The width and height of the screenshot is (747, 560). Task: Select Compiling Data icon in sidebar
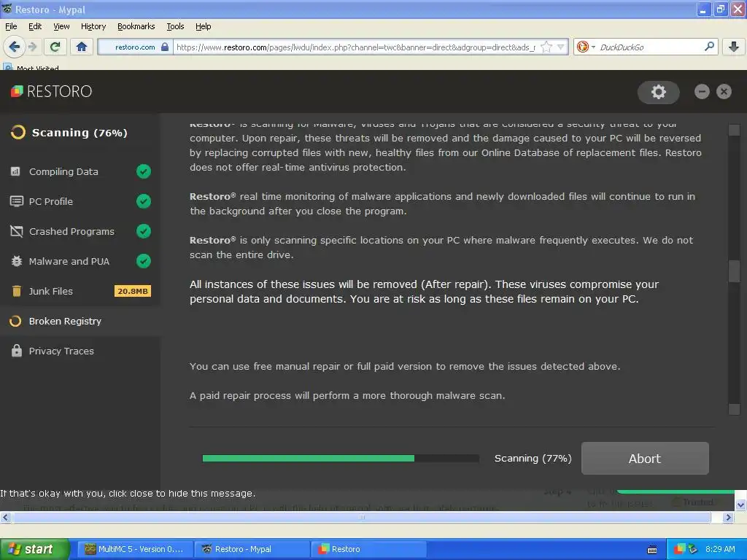pyautogui.click(x=15, y=171)
